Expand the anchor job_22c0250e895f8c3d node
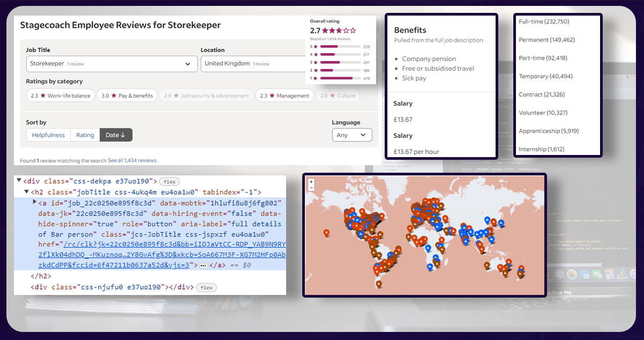The width and height of the screenshot is (644, 340). click(35, 202)
